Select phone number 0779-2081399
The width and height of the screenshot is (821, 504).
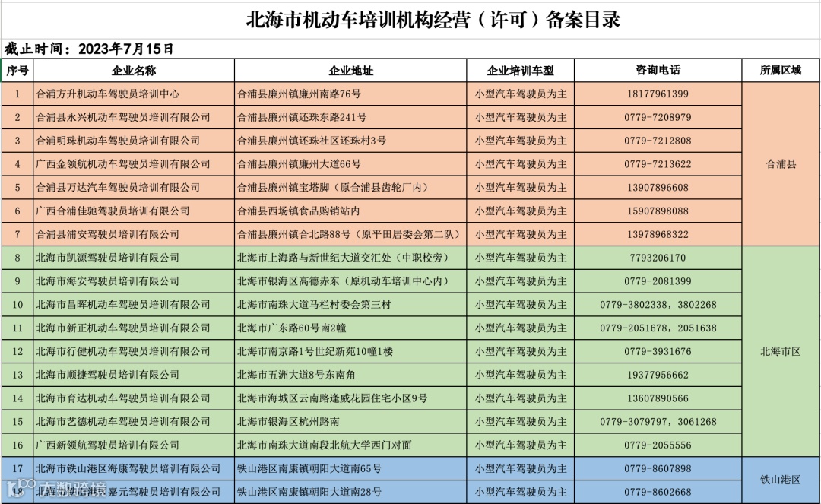(x=658, y=281)
